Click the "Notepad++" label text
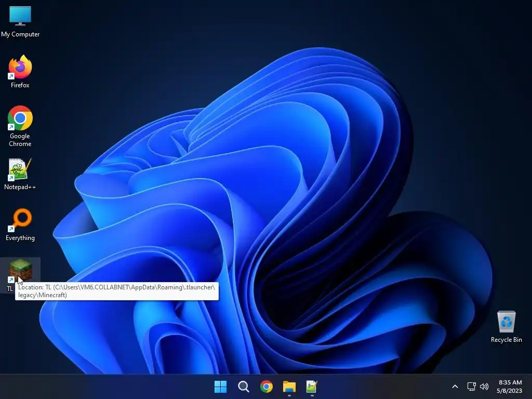This screenshot has height=399, width=532. coord(20,187)
